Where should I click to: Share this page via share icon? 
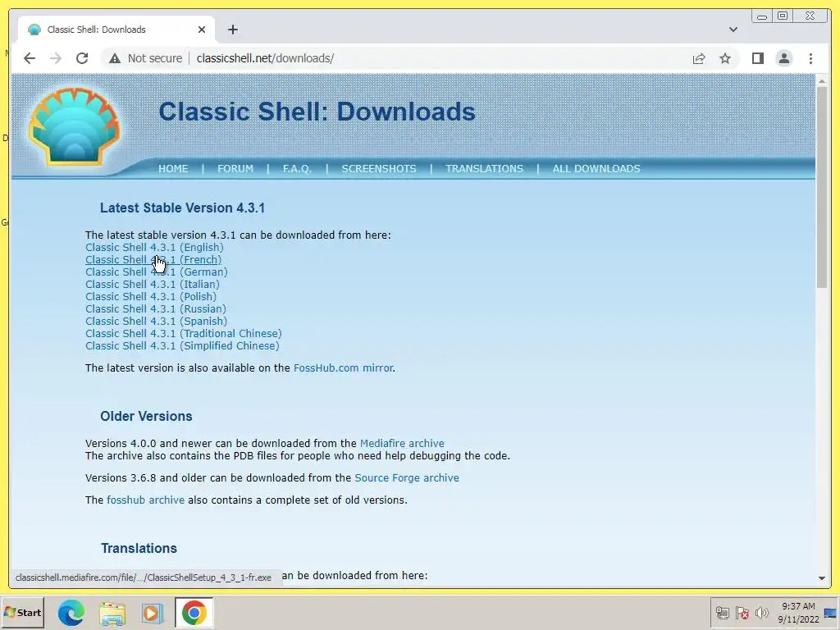(699, 58)
